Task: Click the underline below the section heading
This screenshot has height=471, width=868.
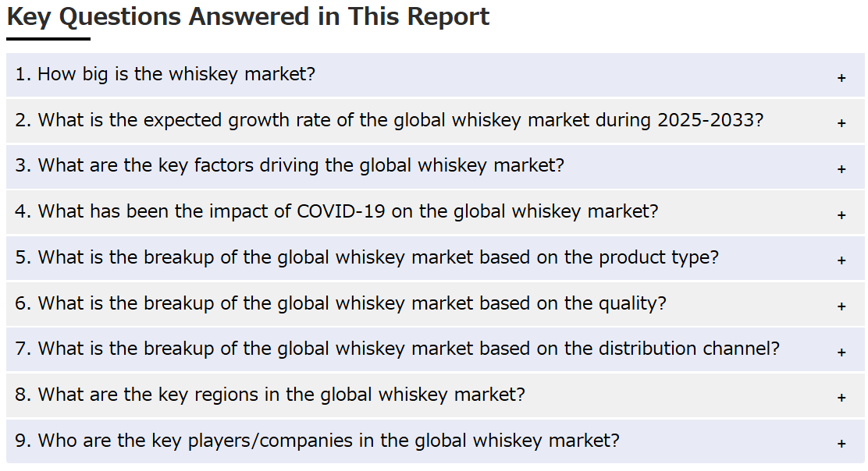Action: click(48, 39)
